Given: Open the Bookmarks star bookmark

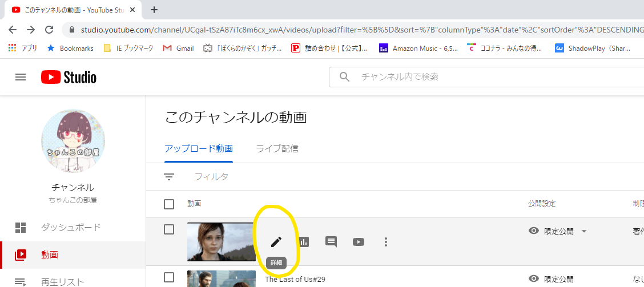Looking at the screenshot, I should point(70,48).
